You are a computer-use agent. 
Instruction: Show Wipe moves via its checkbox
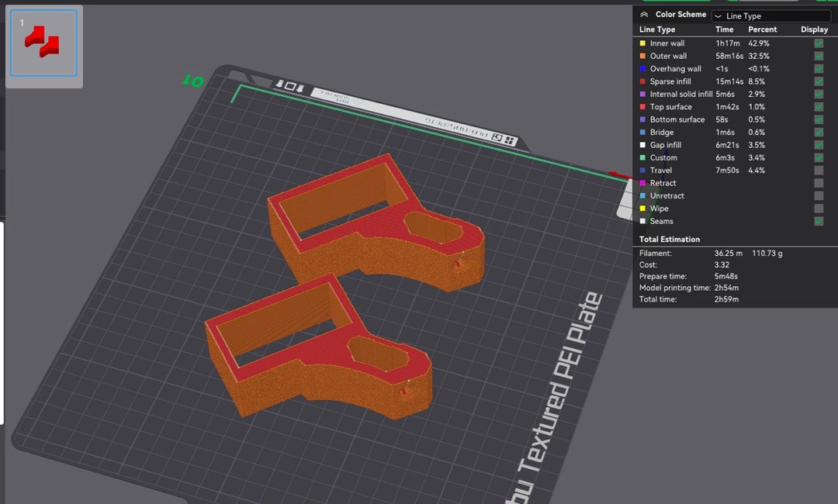819,208
